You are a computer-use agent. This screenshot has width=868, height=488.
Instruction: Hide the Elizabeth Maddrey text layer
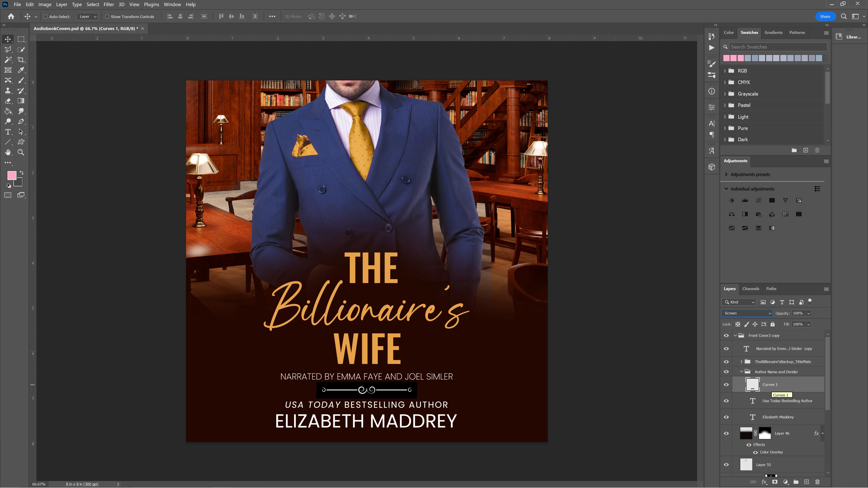click(726, 417)
